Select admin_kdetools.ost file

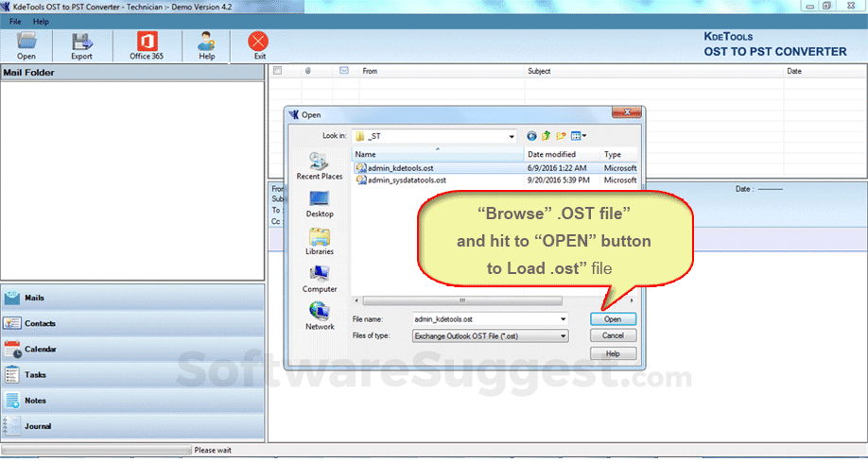(x=401, y=167)
